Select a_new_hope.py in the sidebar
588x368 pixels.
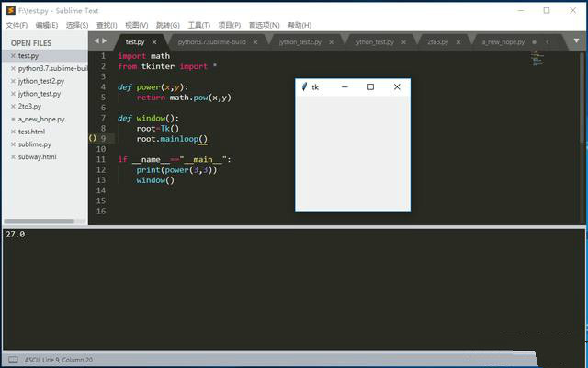pyautogui.click(x=40, y=119)
